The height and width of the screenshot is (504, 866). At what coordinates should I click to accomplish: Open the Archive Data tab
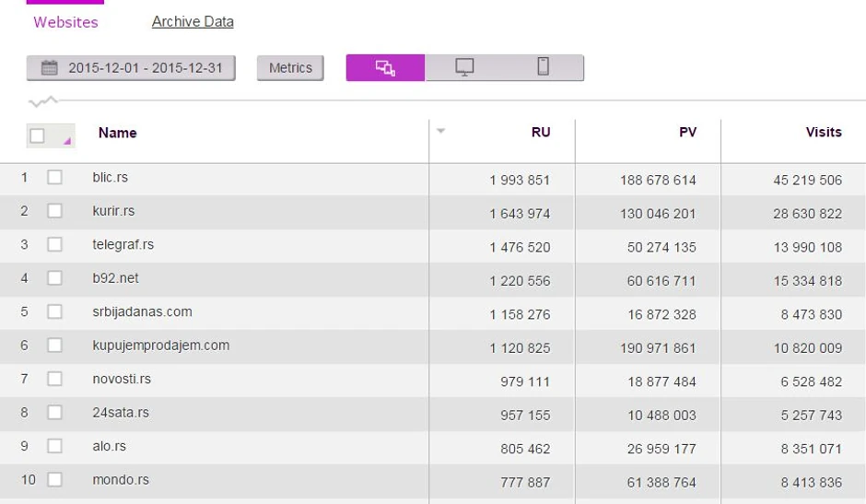point(193,21)
